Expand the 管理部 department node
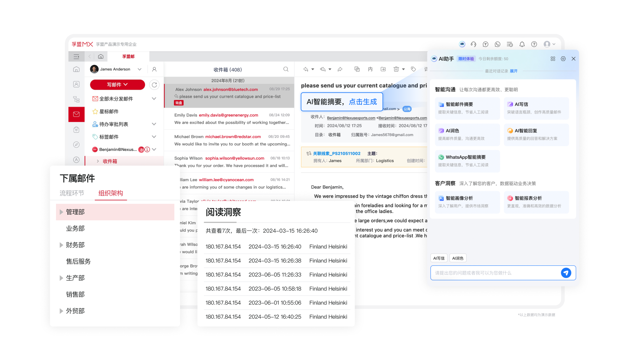This screenshot has width=629, height=364. pos(61,212)
